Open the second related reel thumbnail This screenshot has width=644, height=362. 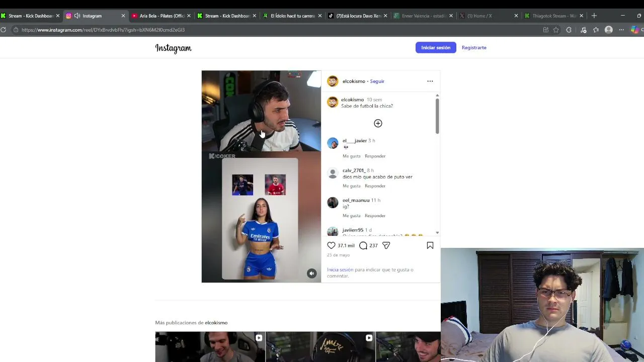click(320, 347)
